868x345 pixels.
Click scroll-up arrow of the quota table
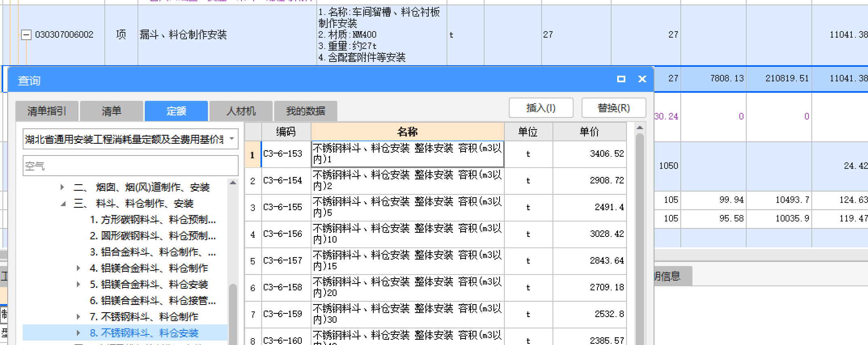(x=640, y=128)
